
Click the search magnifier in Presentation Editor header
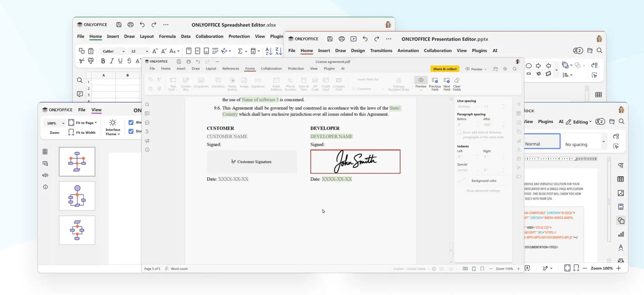tap(599, 51)
